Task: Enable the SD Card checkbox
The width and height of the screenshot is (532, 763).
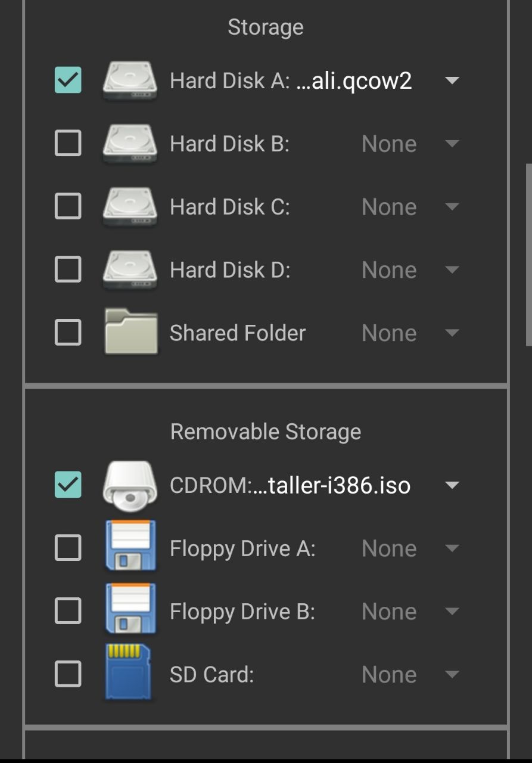Action: coord(68,674)
